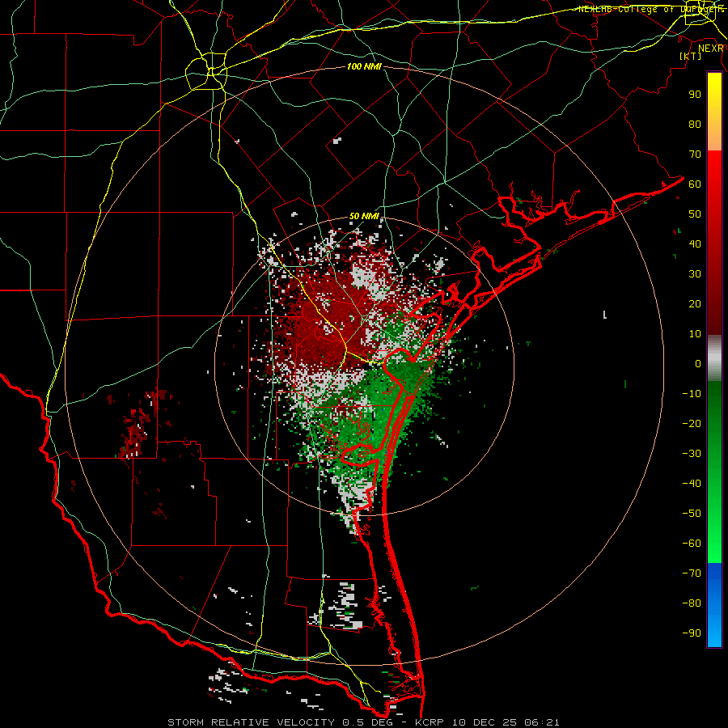Click the -60 scale label
Image resolution: width=728 pixels, height=728 pixels.
(x=692, y=544)
